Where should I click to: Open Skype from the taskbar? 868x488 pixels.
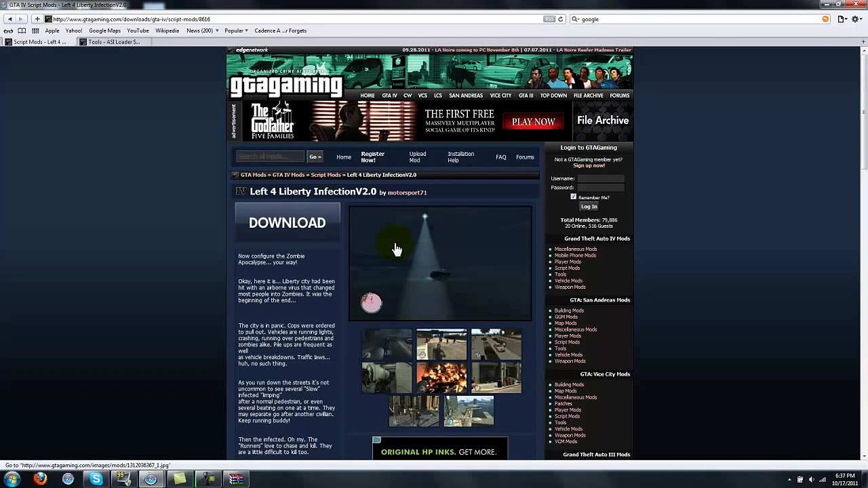tap(96, 479)
